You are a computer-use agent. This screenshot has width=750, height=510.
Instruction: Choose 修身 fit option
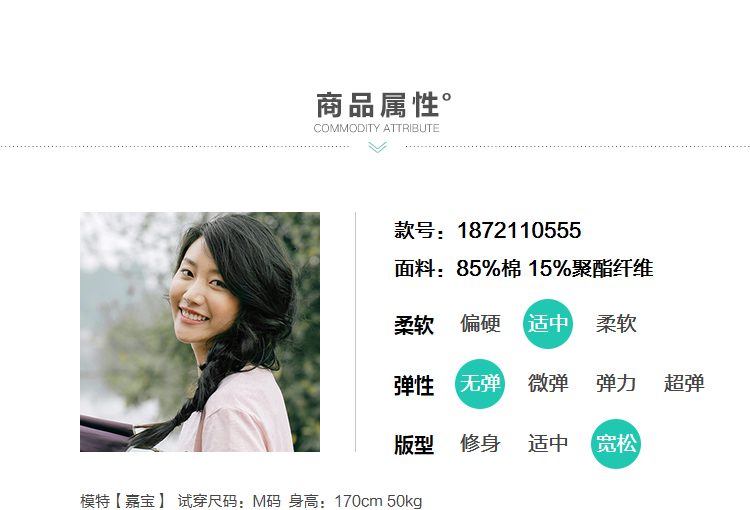coord(480,443)
